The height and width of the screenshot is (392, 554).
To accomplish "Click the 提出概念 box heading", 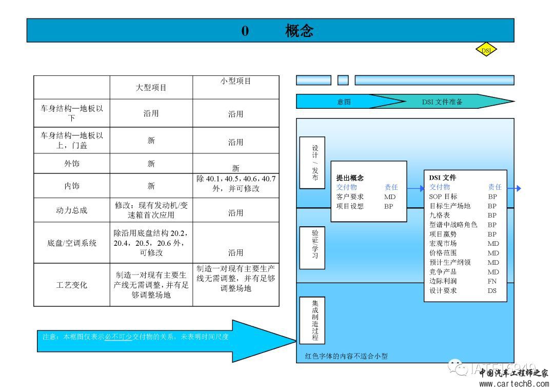I will (x=350, y=178).
